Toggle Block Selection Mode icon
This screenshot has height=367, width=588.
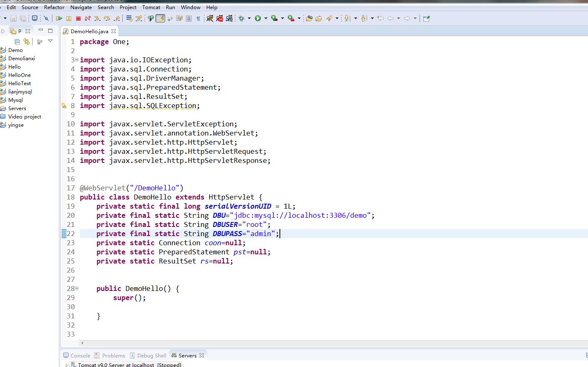tap(189, 18)
